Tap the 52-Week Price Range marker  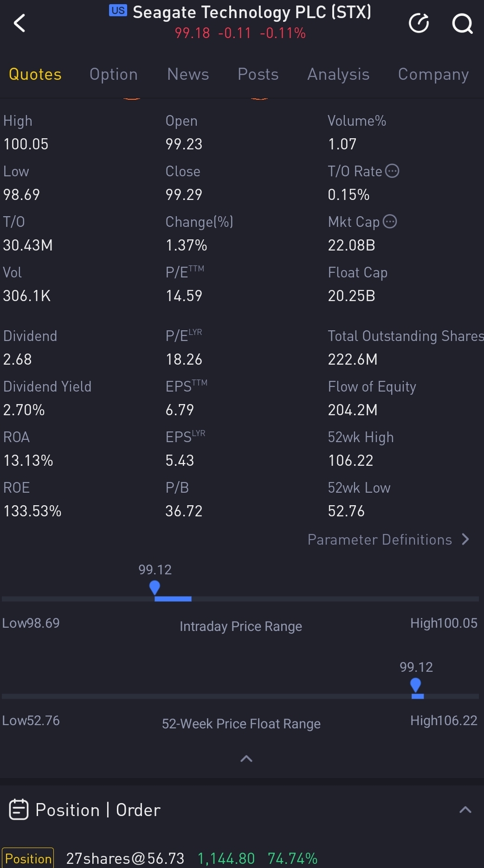tap(416, 686)
